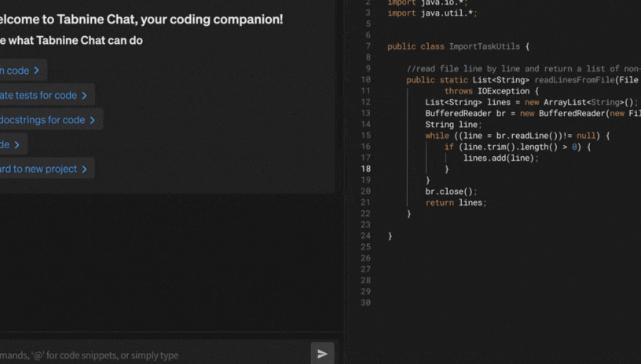Click the send message arrow icon
This screenshot has width=641, height=364.
coord(322,354)
